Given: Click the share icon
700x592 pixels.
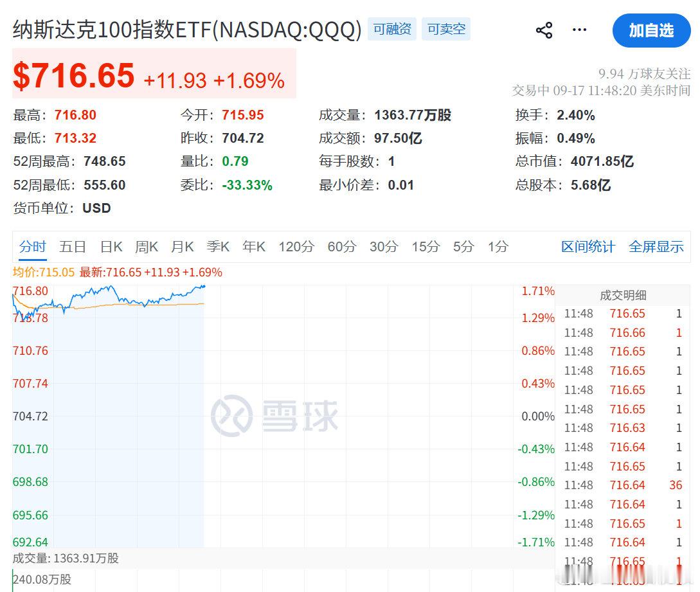Looking at the screenshot, I should (x=544, y=30).
